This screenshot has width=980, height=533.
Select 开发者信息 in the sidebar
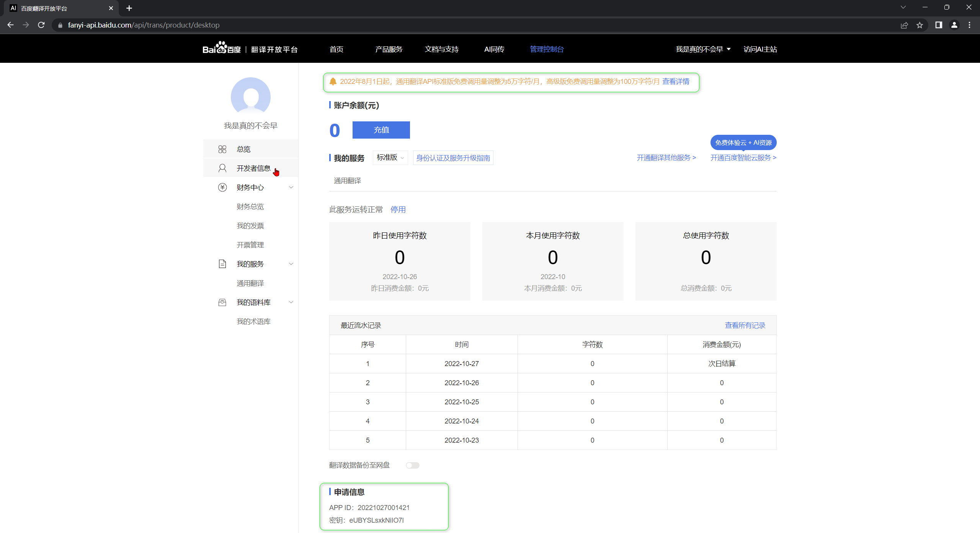(251, 168)
